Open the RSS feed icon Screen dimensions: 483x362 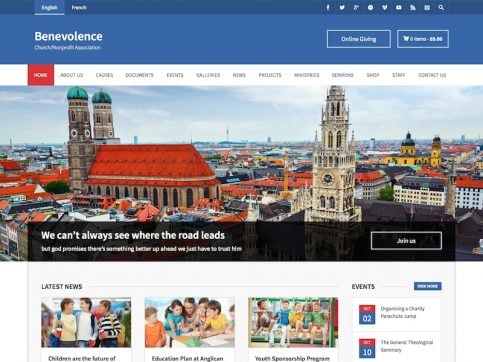pyautogui.click(x=413, y=7)
